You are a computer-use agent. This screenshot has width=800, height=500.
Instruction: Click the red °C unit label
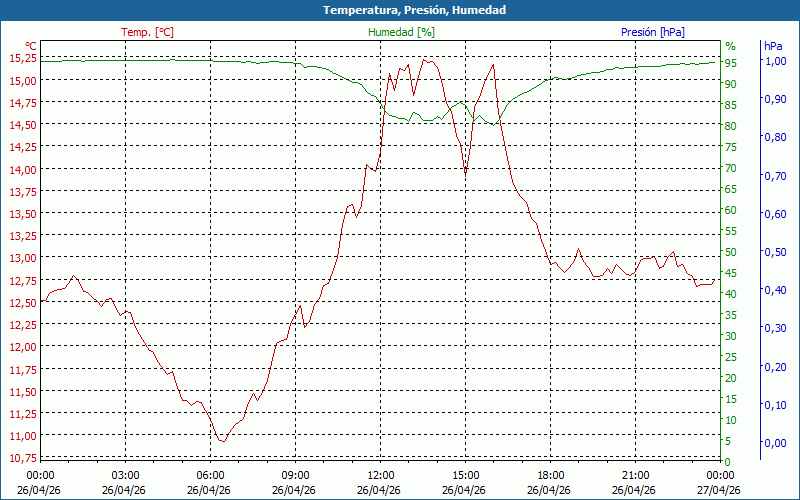(31, 46)
